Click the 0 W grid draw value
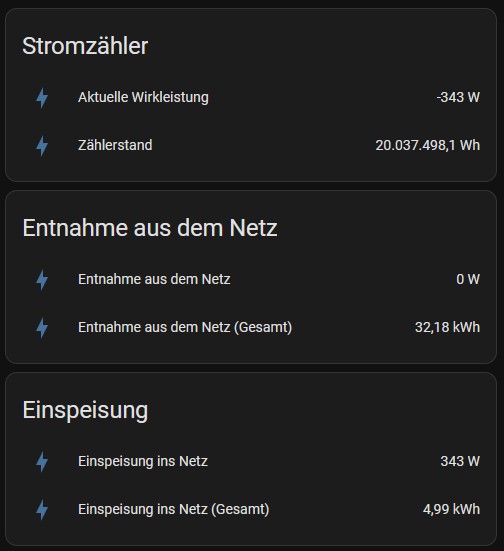Screen dimensions: 504x551 point(468,279)
